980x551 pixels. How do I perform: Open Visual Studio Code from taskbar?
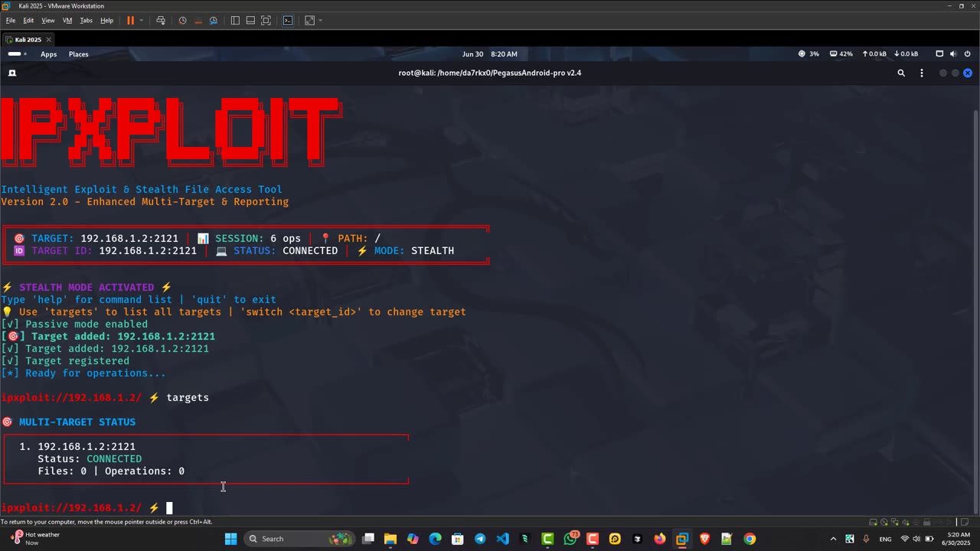coord(502,539)
